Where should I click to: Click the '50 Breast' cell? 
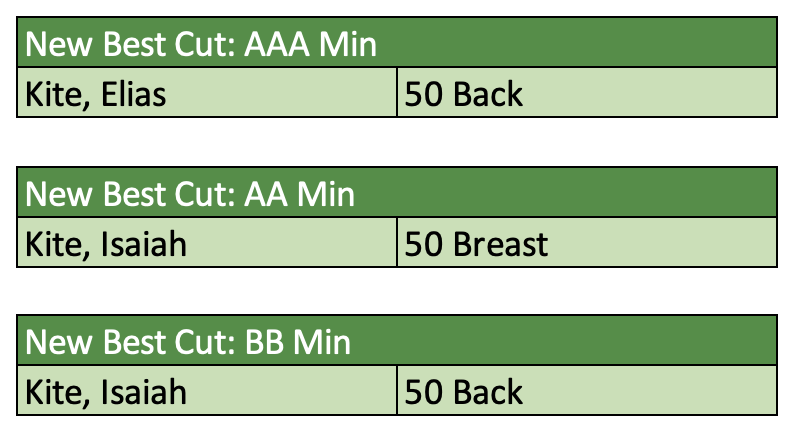click(587, 243)
